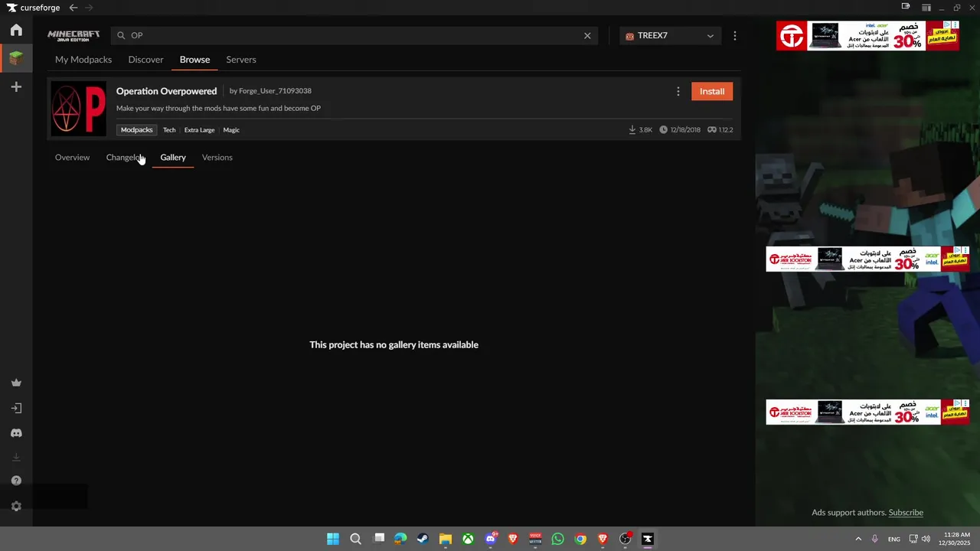Click the microphone tray icon

(x=874, y=539)
